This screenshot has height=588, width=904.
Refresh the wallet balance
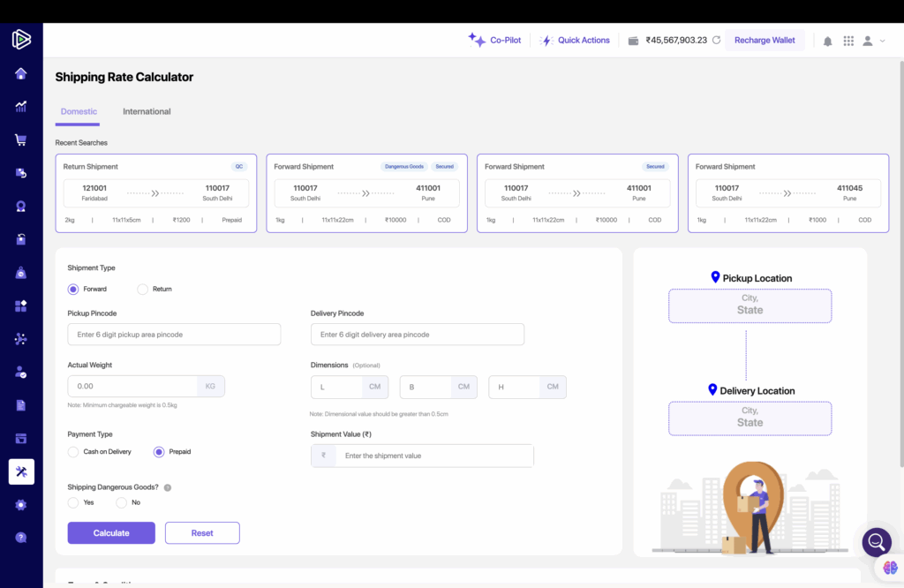coord(716,41)
